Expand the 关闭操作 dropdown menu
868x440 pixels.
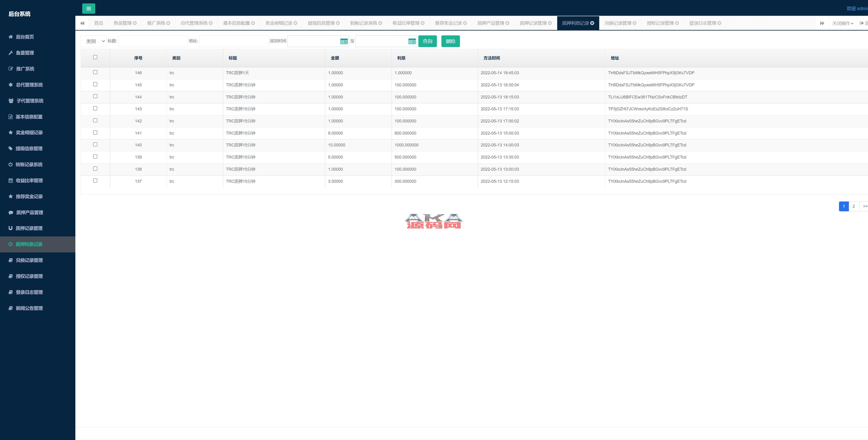click(x=842, y=23)
